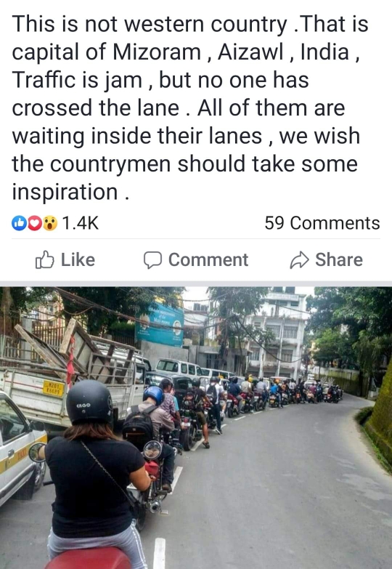Click the post caption about Aizawl traffic
This screenshot has width=392, height=569.
190,108
